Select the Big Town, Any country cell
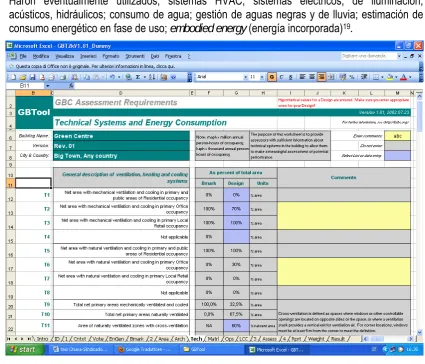 tap(121, 156)
